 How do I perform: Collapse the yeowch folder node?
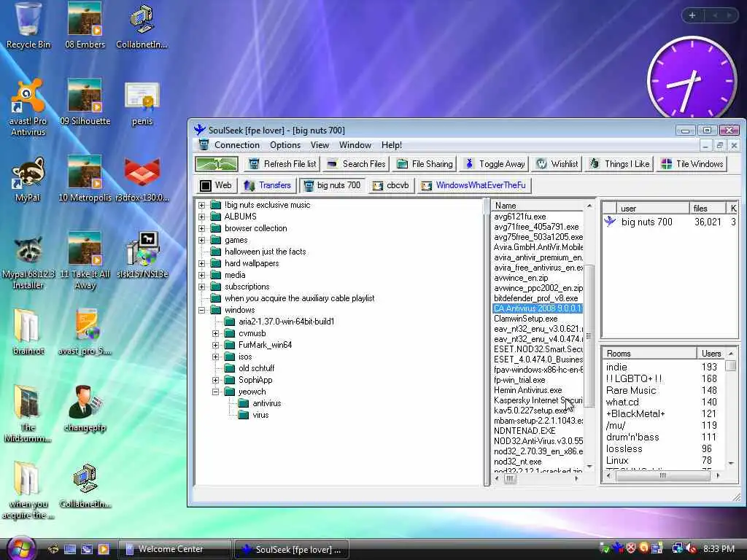click(x=215, y=392)
